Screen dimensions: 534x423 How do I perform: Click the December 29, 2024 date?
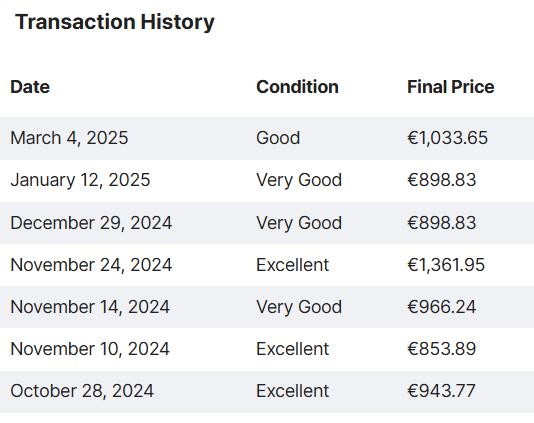[91, 223]
